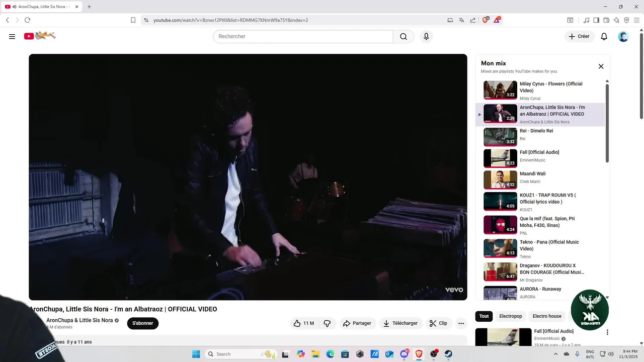Subscribe with the S'abonner button
644x362 pixels.
(x=143, y=323)
